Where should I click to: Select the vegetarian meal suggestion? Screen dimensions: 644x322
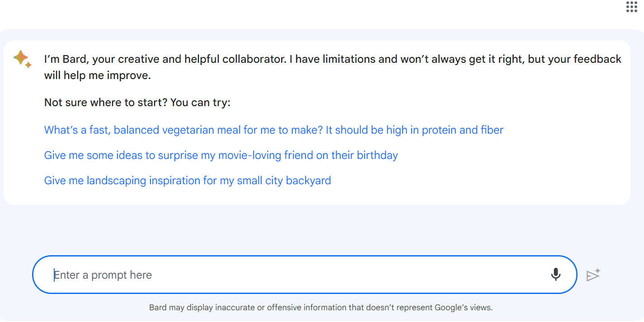point(273,130)
